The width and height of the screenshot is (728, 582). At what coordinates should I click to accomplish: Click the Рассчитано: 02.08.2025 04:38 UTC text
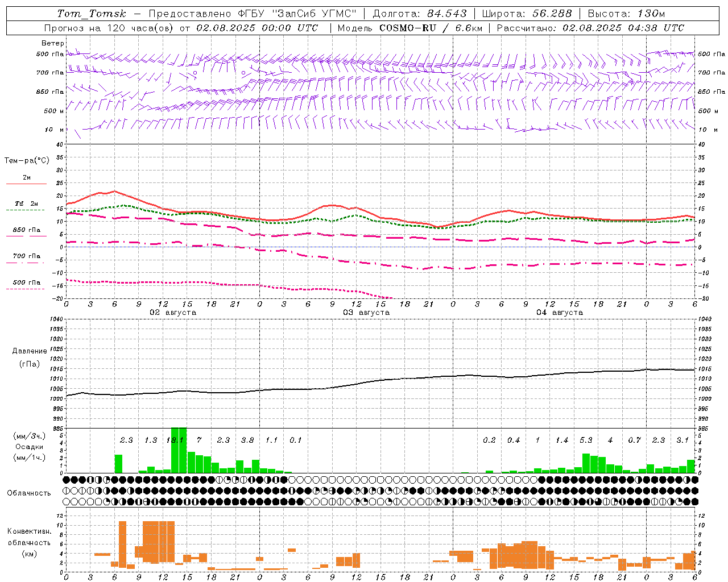tap(590, 28)
